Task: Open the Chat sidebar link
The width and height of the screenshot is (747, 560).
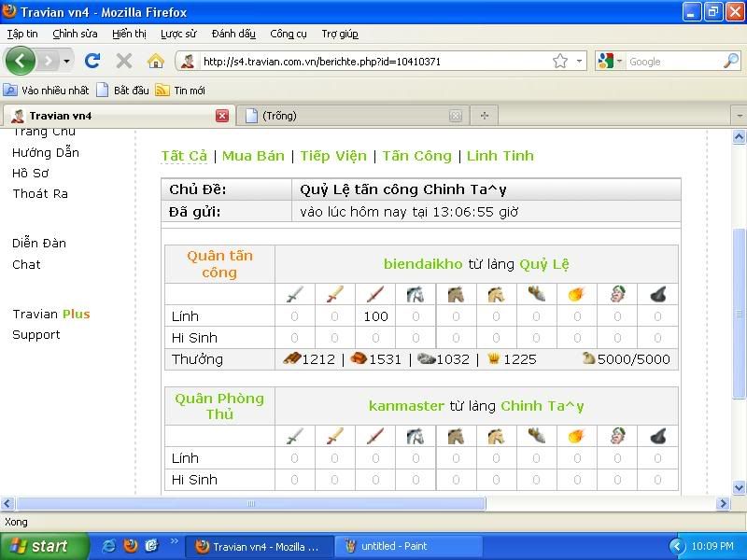Action: [26, 264]
